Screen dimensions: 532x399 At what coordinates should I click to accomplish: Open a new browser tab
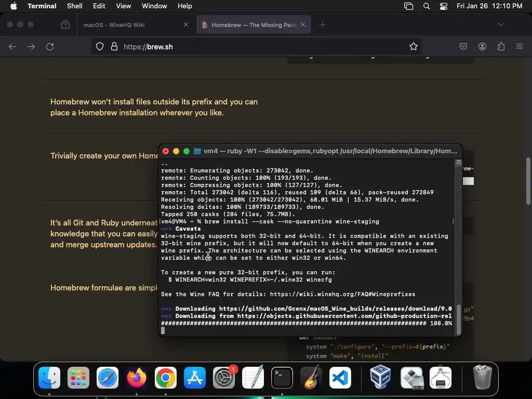(322, 25)
